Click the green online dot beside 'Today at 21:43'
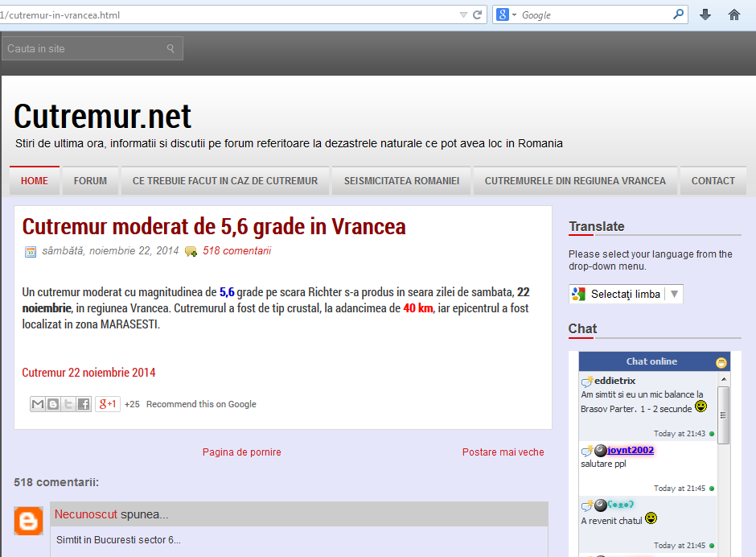Image resolution: width=756 pixels, height=557 pixels. point(712,434)
